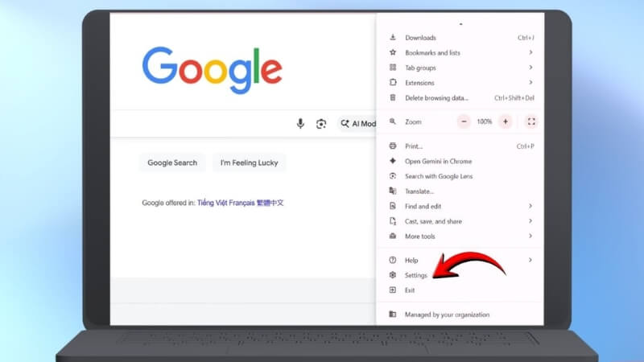The width and height of the screenshot is (644, 362).
Task: Switch Google to Traditional Chinese
Action: click(270, 203)
